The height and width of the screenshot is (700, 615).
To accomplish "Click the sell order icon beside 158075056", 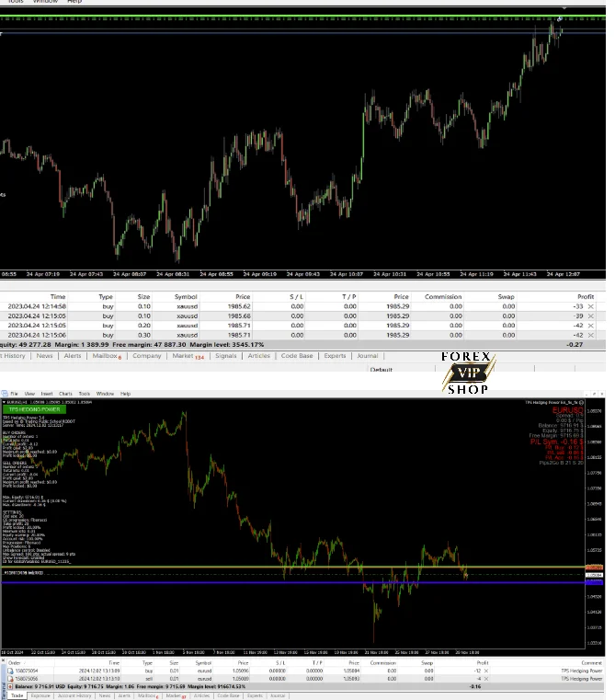I will pos(10,679).
